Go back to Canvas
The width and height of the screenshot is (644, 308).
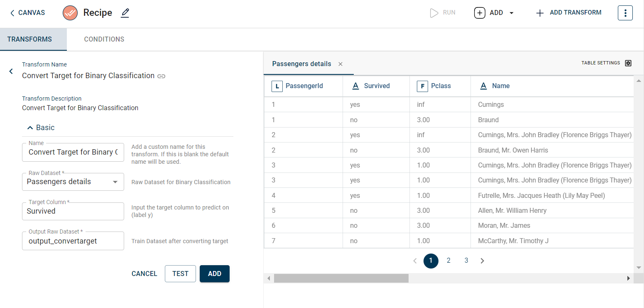coord(27,13)
